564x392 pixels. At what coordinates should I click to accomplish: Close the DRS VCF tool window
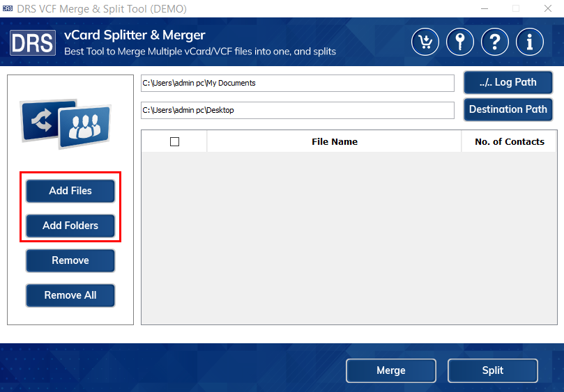pos(548,8)
